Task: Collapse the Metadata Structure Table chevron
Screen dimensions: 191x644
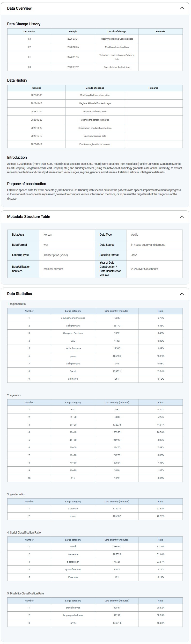Action: tap(182, 217)
